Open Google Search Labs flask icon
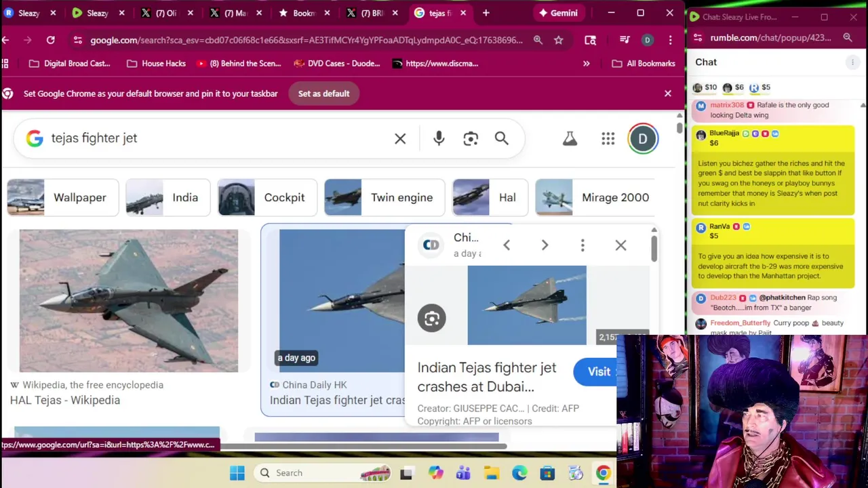Image resolution: width=868 pixels, height=488 pixels. pyautogui.click(x=570, y=138)
